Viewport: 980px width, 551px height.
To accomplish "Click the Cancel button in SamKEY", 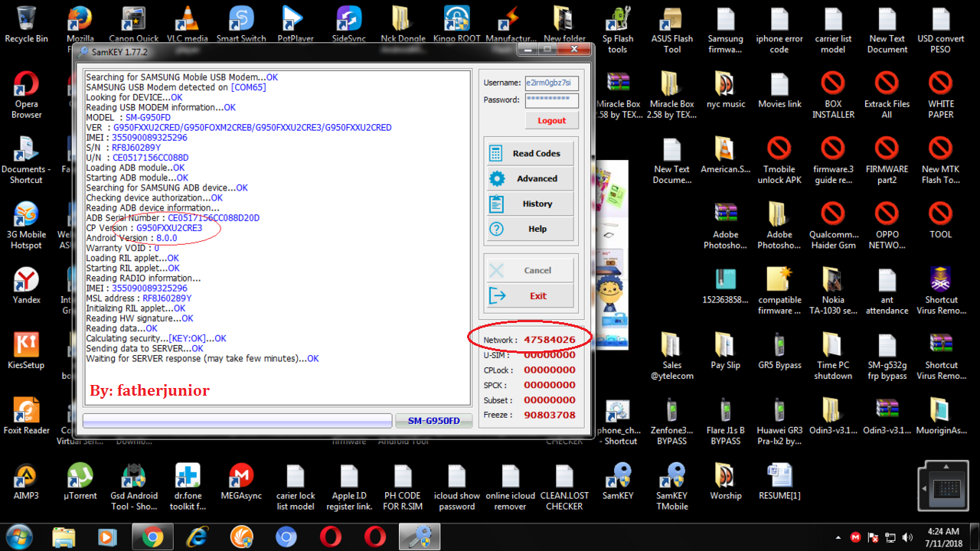I will point(530,270).
